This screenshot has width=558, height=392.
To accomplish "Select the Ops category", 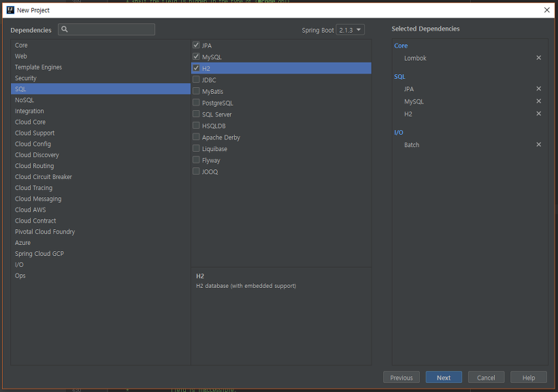I will click(101, 276).
